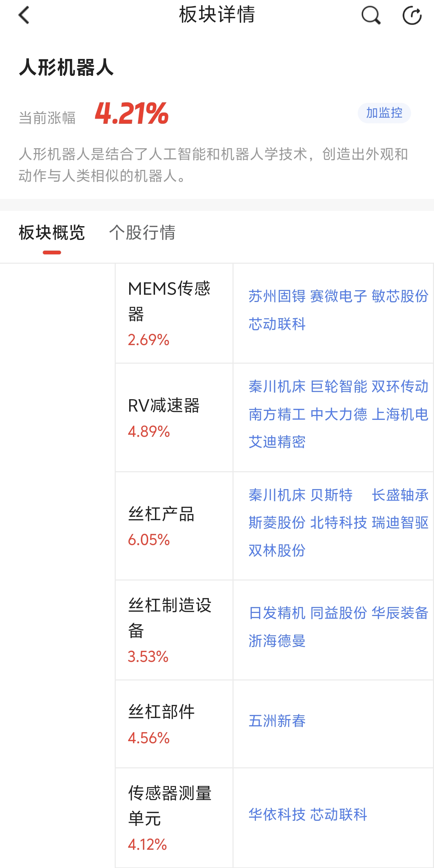Select the MEMS传感器 category cell

coord(174,313)
